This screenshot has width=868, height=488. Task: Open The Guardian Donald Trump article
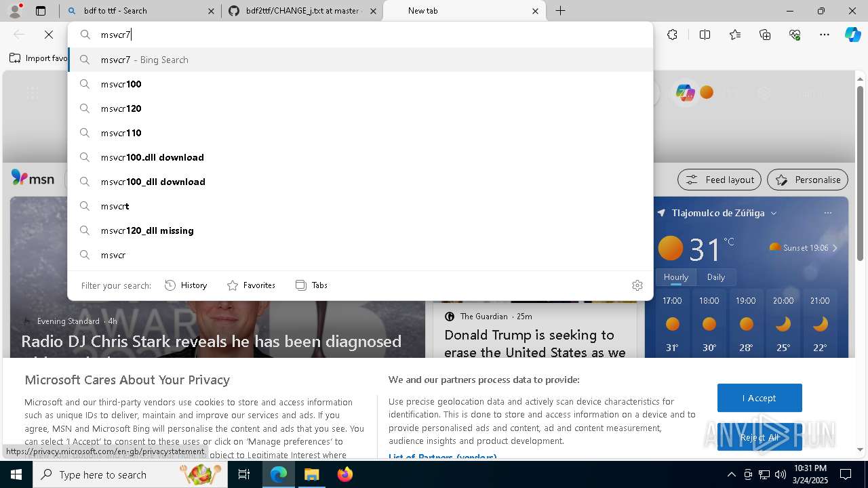pyautogui.click(x=535, y=344)
